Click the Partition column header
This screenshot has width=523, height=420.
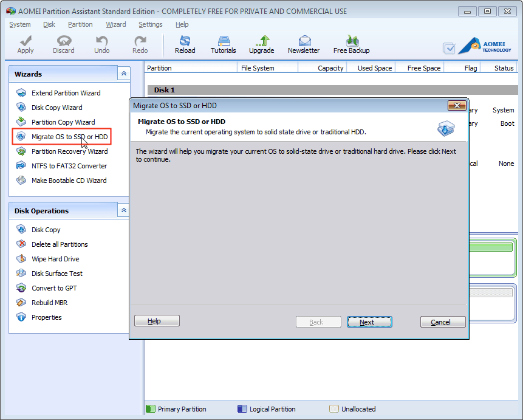[191, 68]
